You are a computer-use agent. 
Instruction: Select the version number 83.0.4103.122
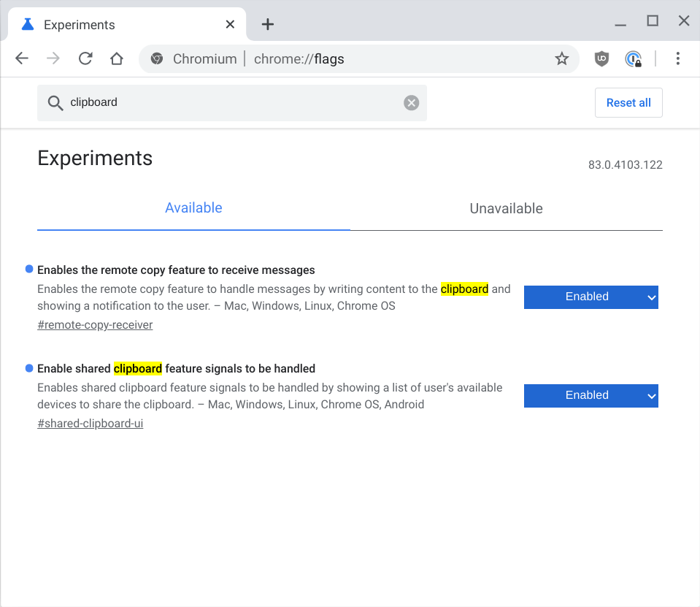tap(625, 165)
